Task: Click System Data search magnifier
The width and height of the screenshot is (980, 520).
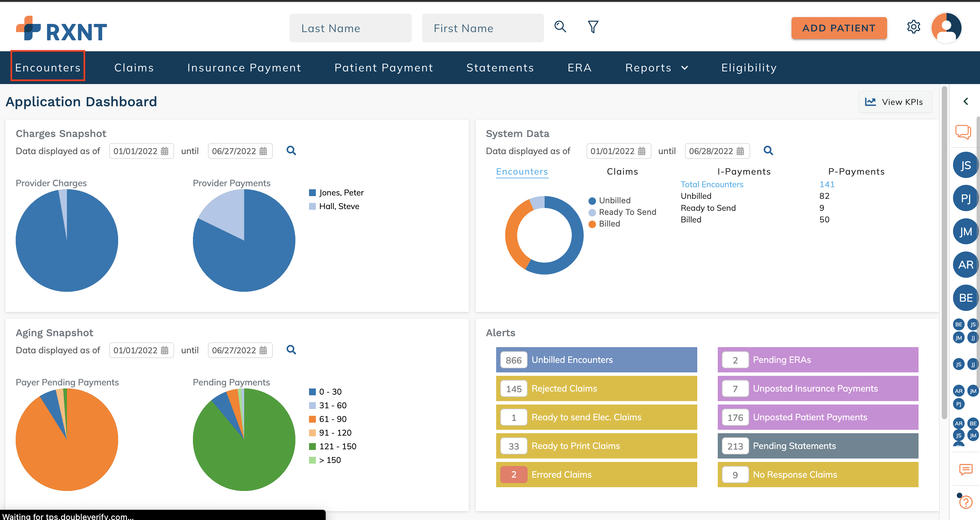Action: tap(768, 151)
